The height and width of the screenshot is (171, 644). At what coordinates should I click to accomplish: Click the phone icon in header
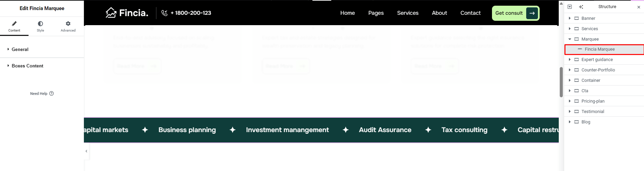(x=164, y=13)
